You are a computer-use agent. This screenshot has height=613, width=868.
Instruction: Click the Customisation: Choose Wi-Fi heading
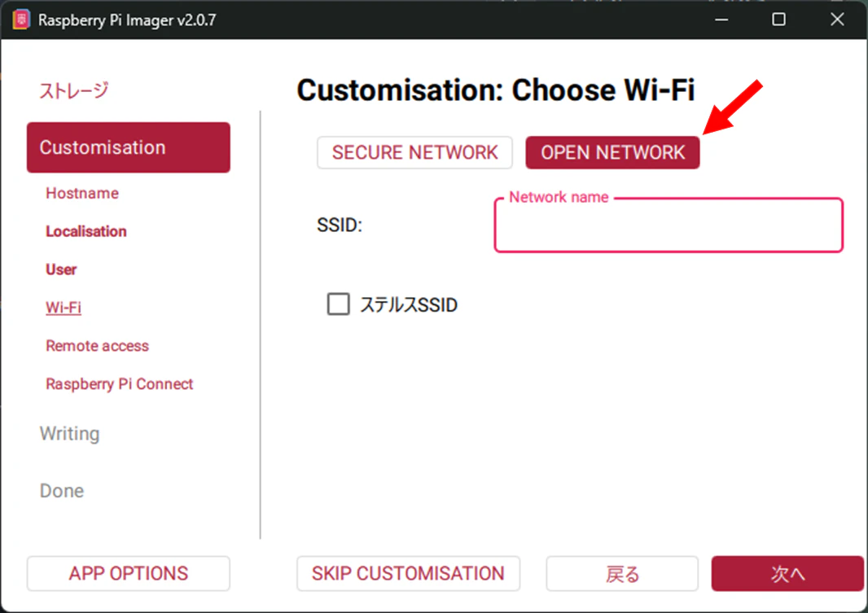495,90
